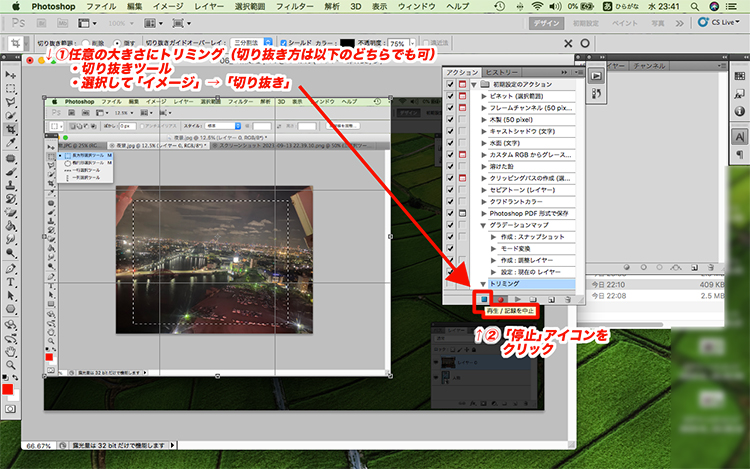The image size is (750, 469).
Task: Open the 選択範囲 menu
Action: (250, 6)
